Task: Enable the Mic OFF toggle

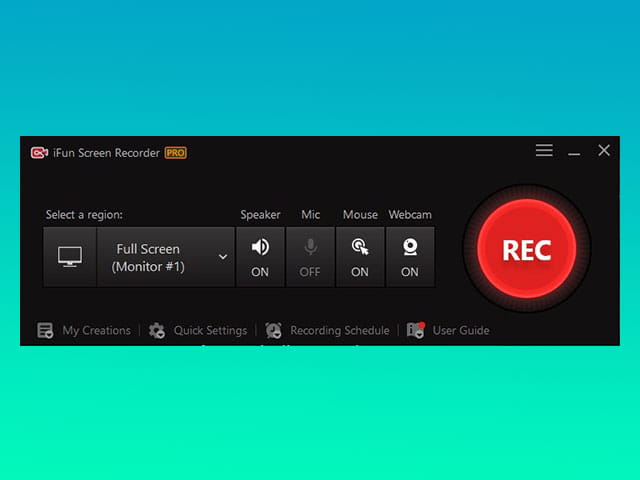Action: [x=310, y=257]
